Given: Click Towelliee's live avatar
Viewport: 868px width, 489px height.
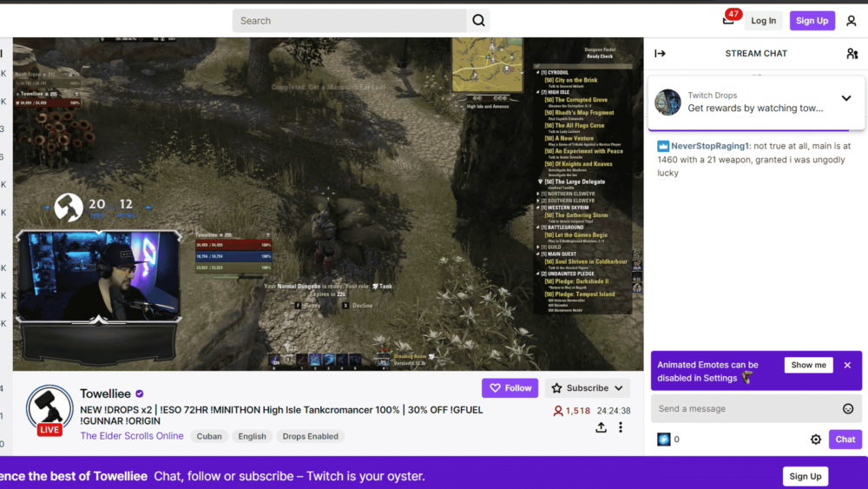Looking at the screenshot, I should point(49,410).
